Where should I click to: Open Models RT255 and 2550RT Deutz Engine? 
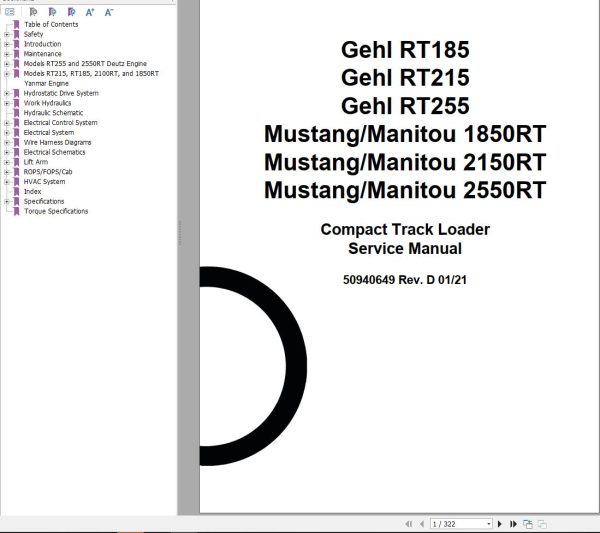click(x=85, y=64)
